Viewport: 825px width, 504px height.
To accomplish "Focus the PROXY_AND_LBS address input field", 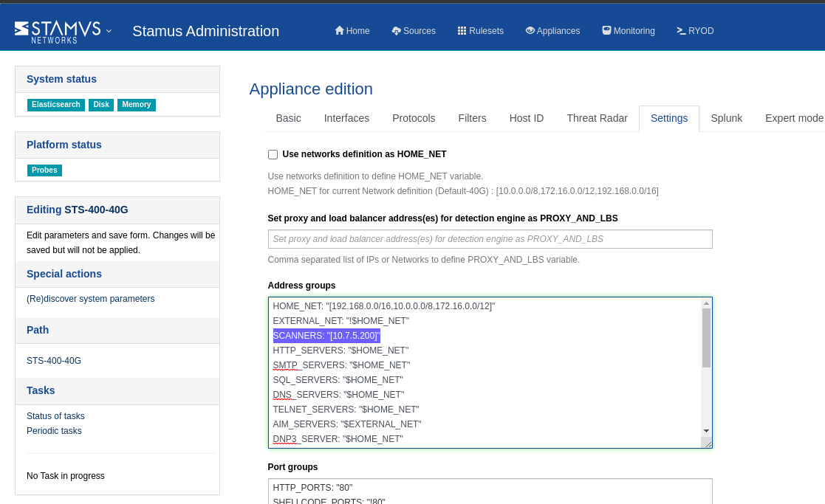I will coord(490,239).
